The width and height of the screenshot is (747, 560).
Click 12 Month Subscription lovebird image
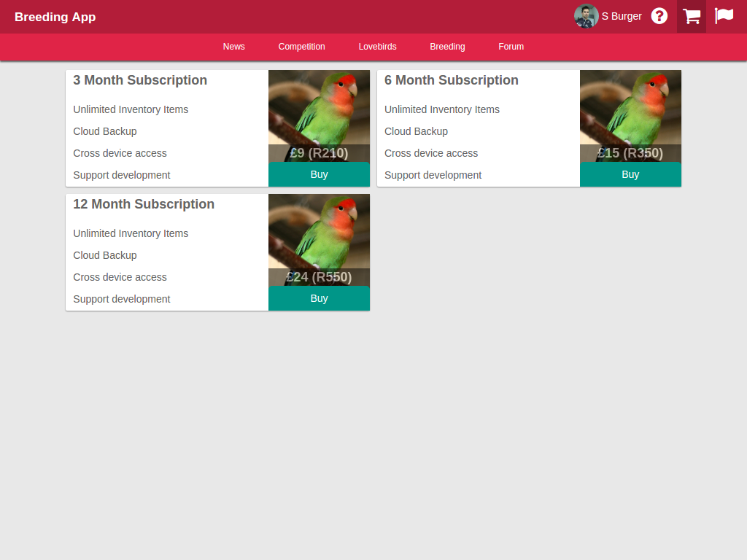(320, 239)
